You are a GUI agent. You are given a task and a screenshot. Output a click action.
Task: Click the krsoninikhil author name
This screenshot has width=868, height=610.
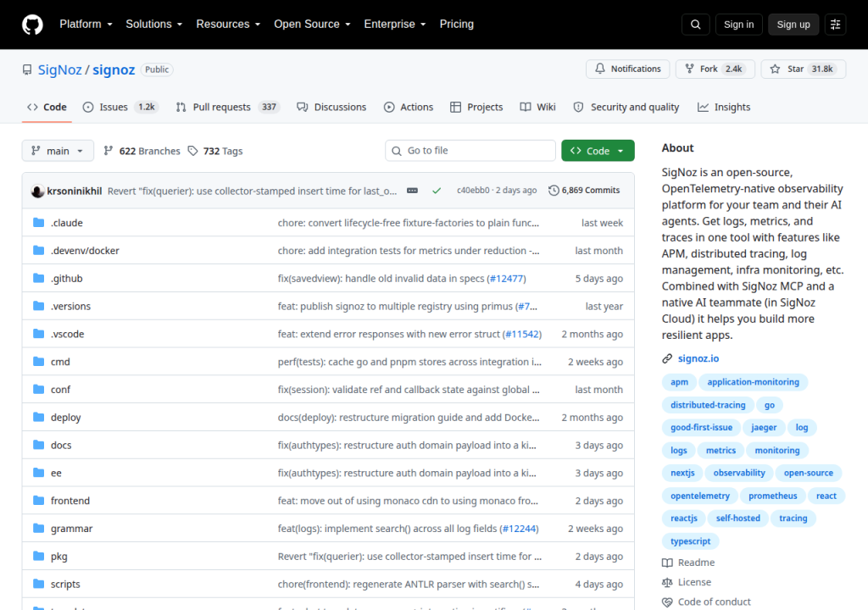(75, 191)
